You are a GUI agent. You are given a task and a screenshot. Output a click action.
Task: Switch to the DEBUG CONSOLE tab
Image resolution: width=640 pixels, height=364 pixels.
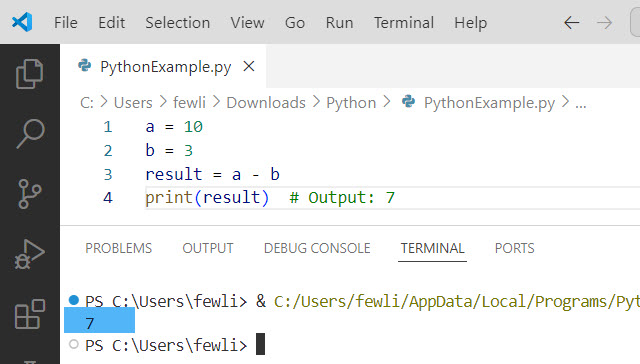tap(317, 248)
